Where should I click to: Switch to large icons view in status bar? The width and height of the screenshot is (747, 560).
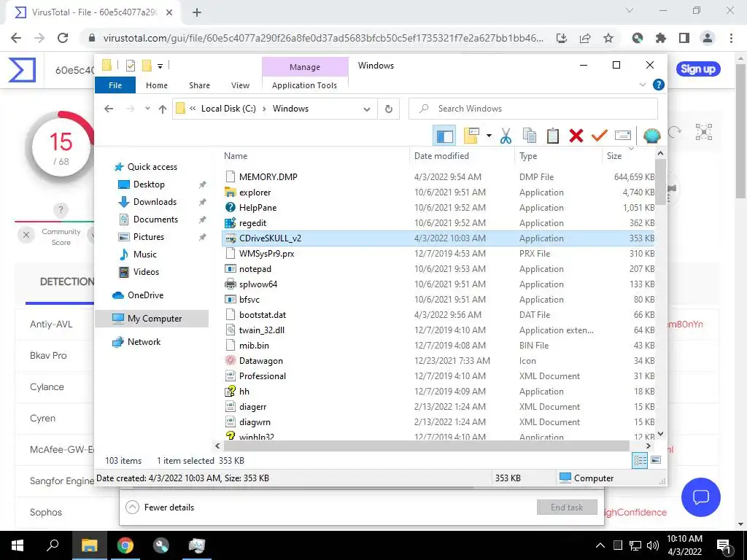pyautogui.click(x=656, y=460)
